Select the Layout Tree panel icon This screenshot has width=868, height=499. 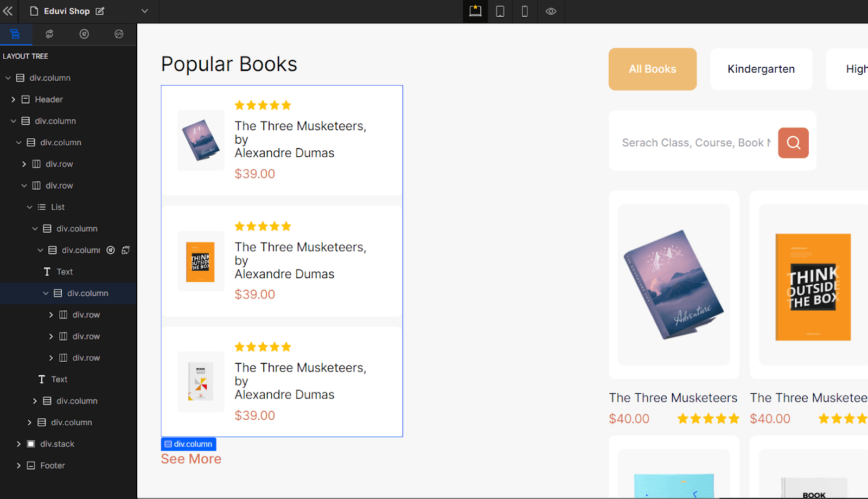point(16,34)
